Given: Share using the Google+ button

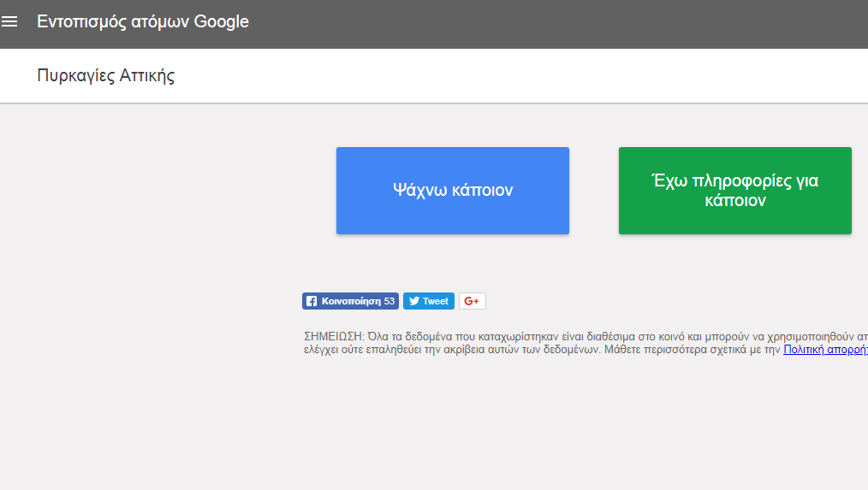Looking at the screenshot, I should [473, 301].
